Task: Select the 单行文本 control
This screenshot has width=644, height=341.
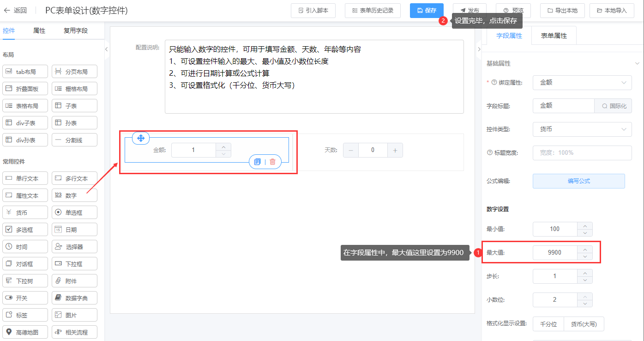Action: tap(25, 178)
